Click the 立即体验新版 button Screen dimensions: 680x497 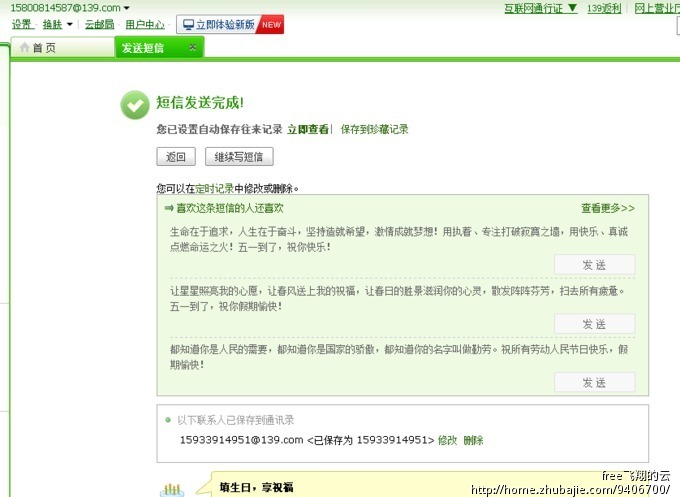click(230, 24)
